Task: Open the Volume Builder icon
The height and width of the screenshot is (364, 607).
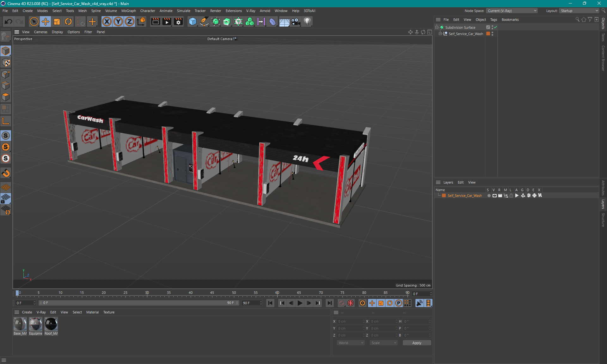Action: pyautogui.click(x=250, y=21)
